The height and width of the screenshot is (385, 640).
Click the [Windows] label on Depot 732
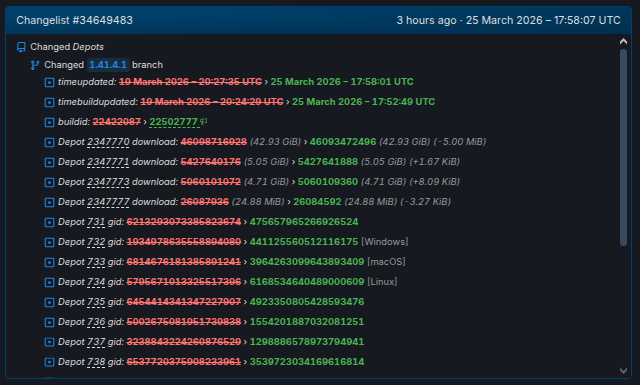coord(384,242)
